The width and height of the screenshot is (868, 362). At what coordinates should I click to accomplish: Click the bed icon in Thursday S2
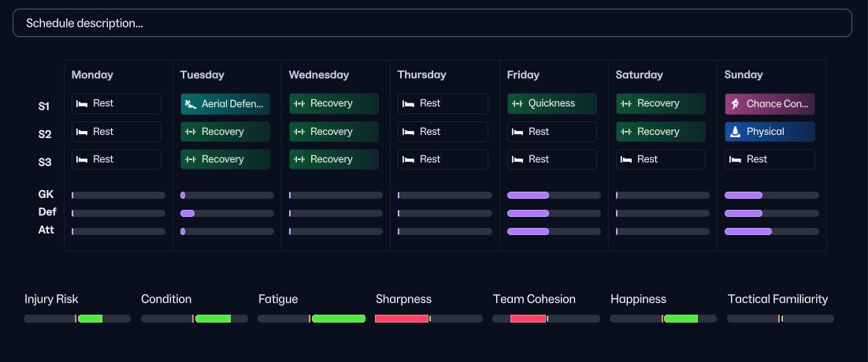409,132
